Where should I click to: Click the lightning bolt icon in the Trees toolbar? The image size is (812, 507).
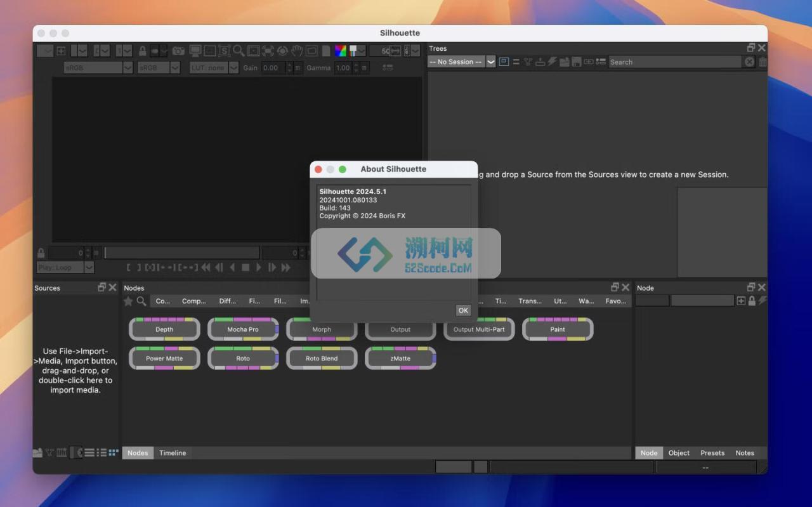click(x=551, y=62)
